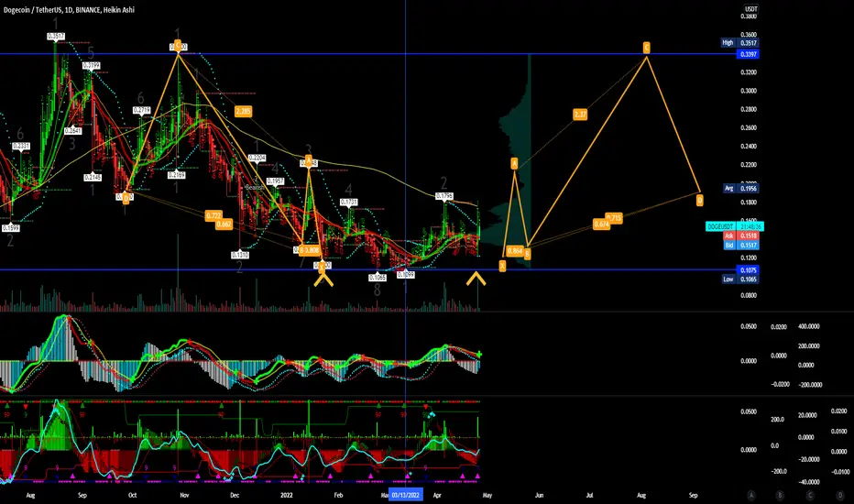The image size is (854, 504).
Task: Click the 0.0800 tick on price axis
Action: pos(749,296)
